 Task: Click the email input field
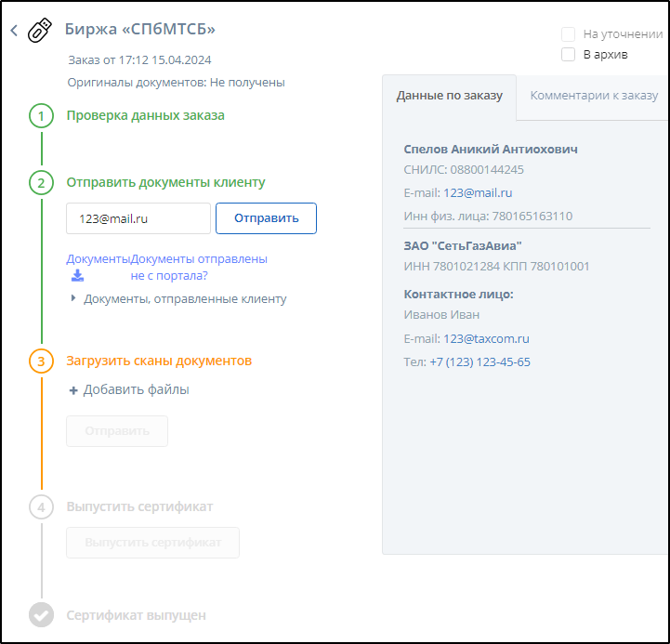(138, 218)
